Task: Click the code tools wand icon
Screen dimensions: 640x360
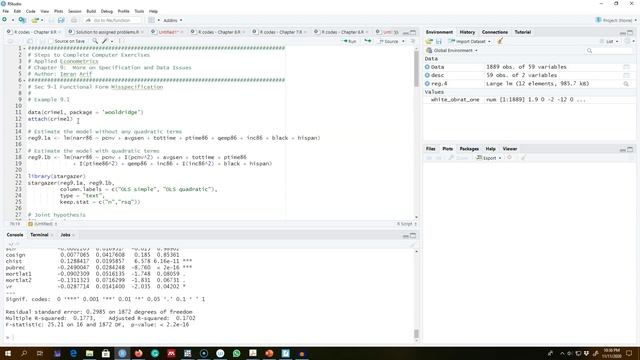Action: point(105,41)
